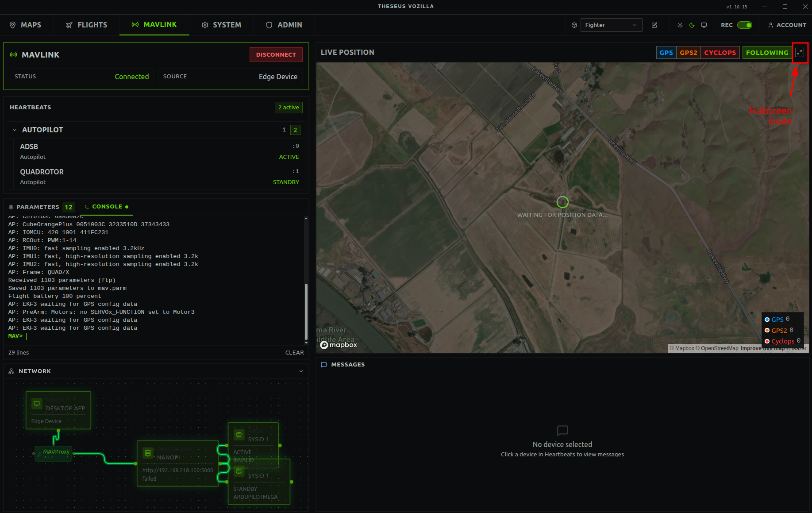The width and height of the screenshot is (812, 513).
Task: Toggle the GPS position source
Action: 666,53
